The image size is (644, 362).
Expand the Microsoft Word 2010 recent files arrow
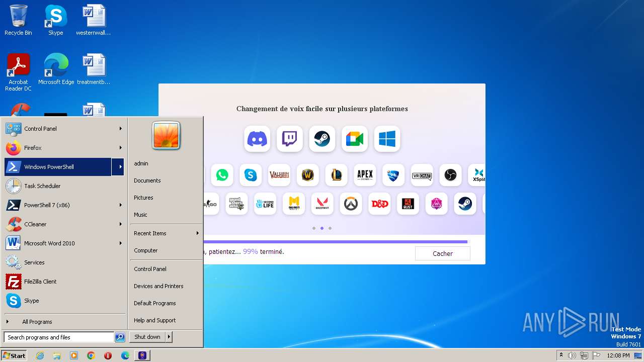(120, 243)
